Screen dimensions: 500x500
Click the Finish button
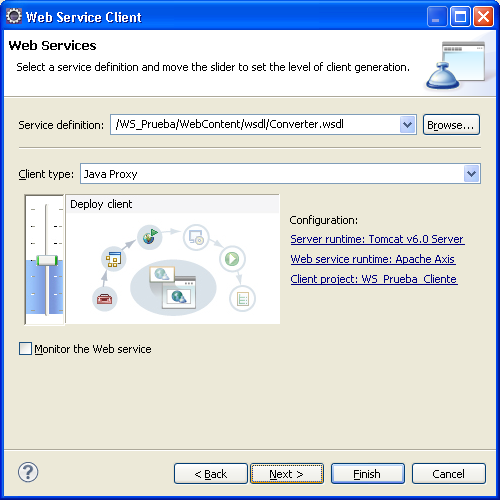pyautogui.click(x=367, y=474)
